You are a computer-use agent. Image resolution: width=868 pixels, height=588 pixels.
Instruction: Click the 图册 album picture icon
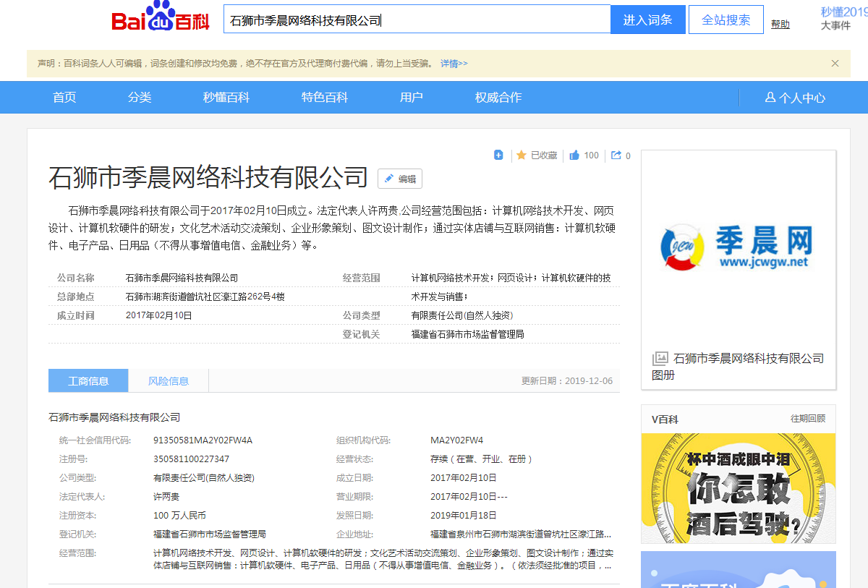[x=660, y=358]
